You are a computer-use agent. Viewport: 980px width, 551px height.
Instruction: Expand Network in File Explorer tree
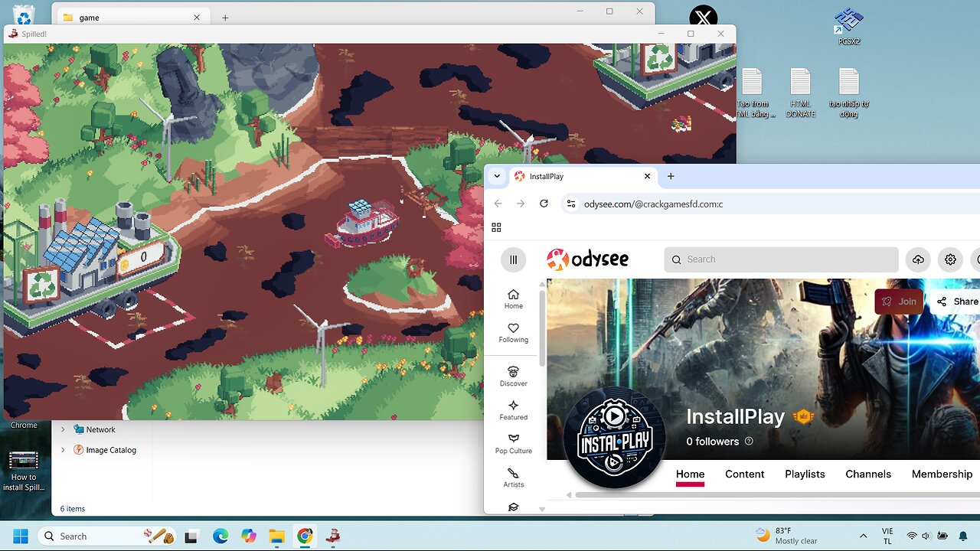click(63, 429)
